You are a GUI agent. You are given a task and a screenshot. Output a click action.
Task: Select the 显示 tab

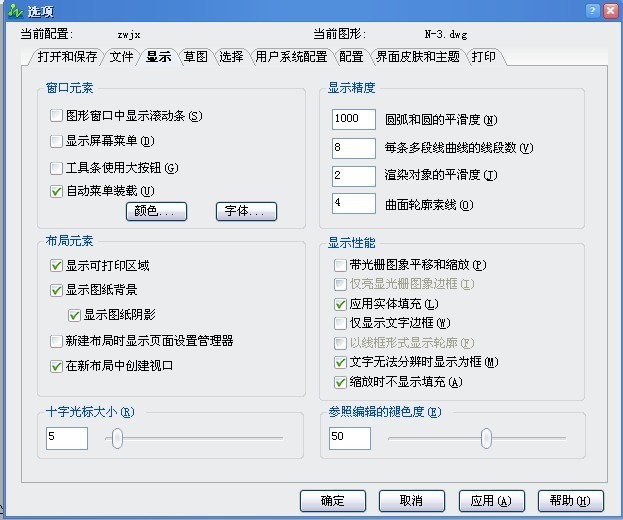(159, 57)
